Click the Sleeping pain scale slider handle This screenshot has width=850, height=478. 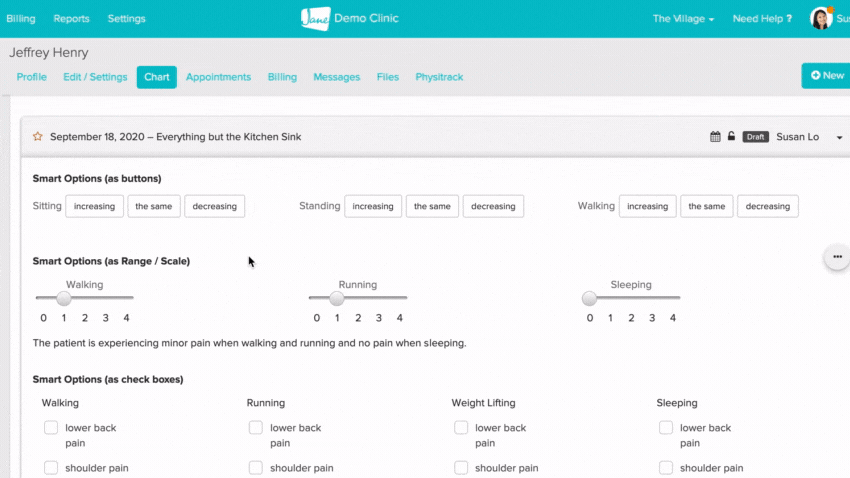tap(589, 298)
